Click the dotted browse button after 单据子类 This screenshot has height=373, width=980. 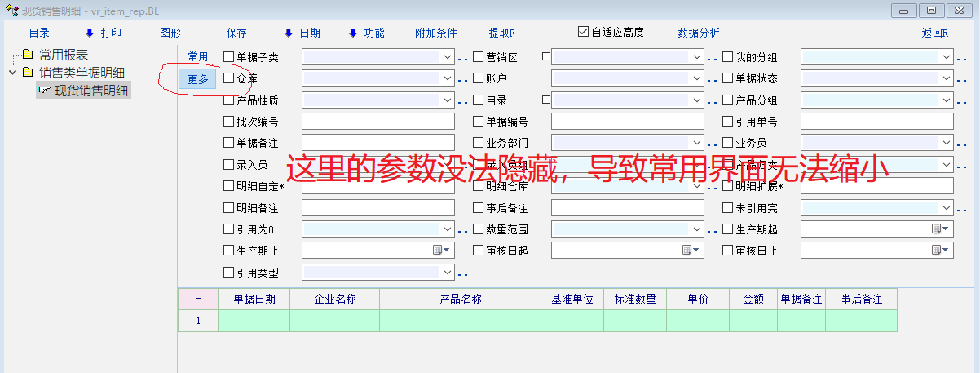pos(462,58)
